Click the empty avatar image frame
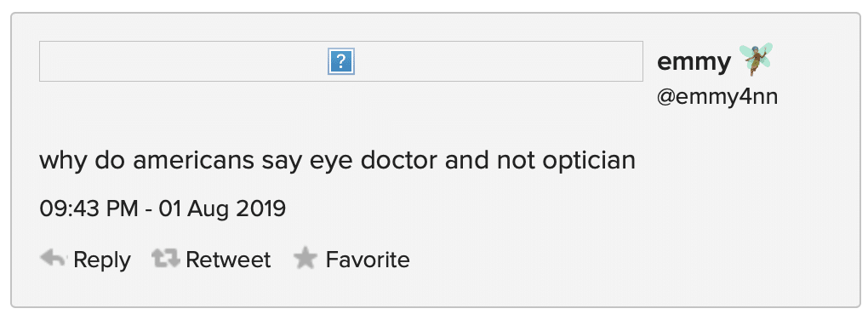868x320 pixels. click(x=341, y=61)
